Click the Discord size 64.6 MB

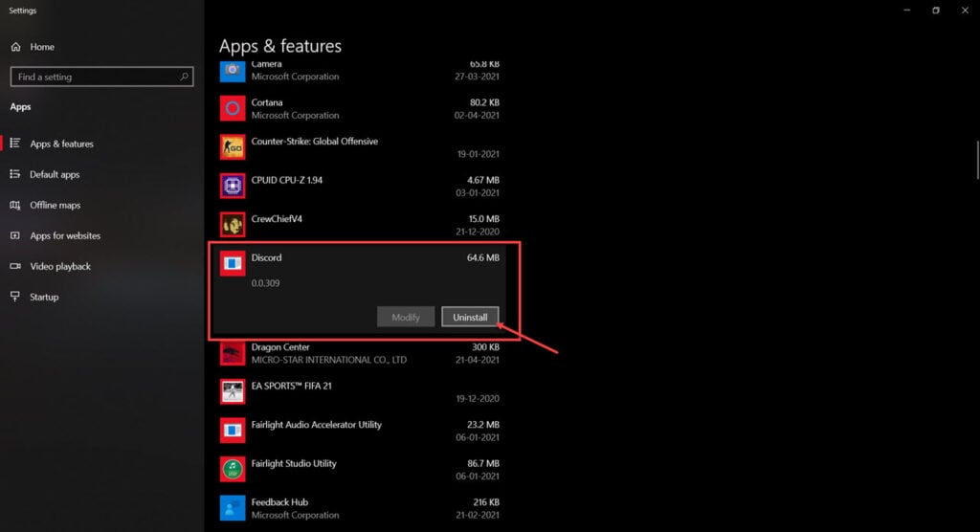pos(483,257)
